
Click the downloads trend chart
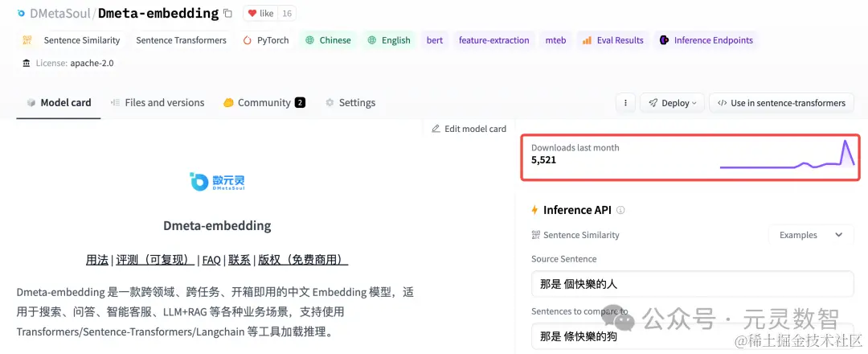(787, 154)
